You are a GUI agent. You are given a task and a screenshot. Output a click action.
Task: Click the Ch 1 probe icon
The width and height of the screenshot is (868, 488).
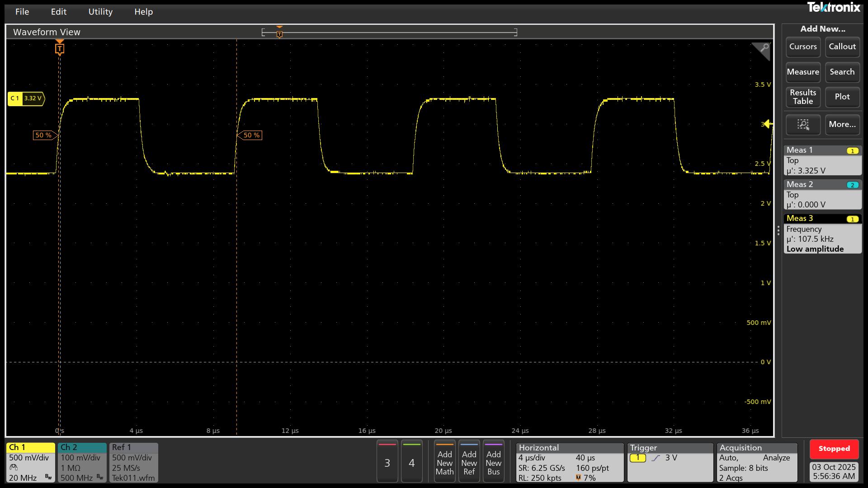pos(14,468)
